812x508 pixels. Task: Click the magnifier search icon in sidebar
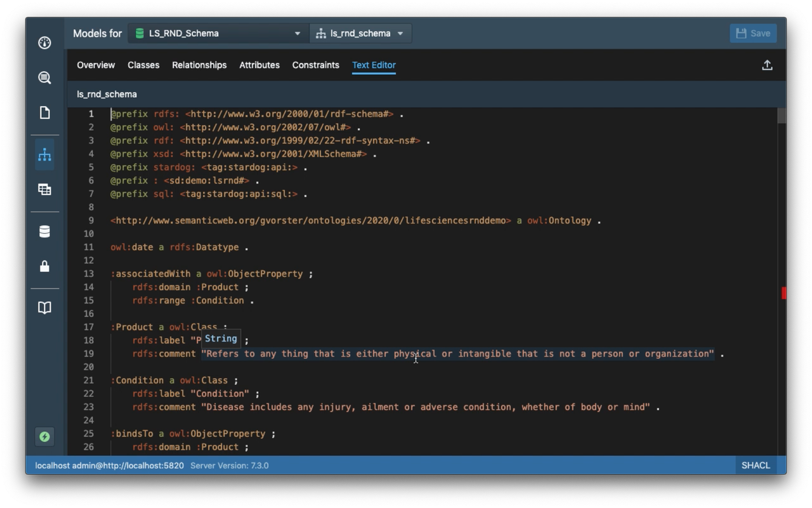pos(44,78)
